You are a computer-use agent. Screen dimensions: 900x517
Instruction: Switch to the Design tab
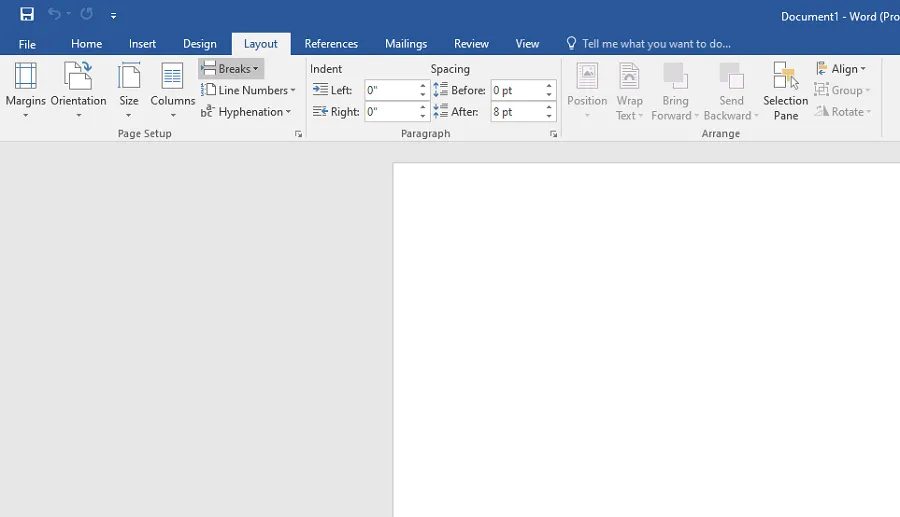(200, 44)
